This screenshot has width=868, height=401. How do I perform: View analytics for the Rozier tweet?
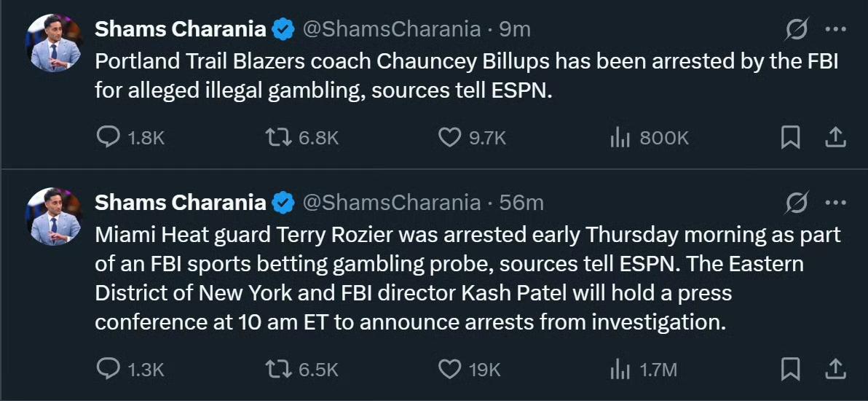[x=620, y=370]
